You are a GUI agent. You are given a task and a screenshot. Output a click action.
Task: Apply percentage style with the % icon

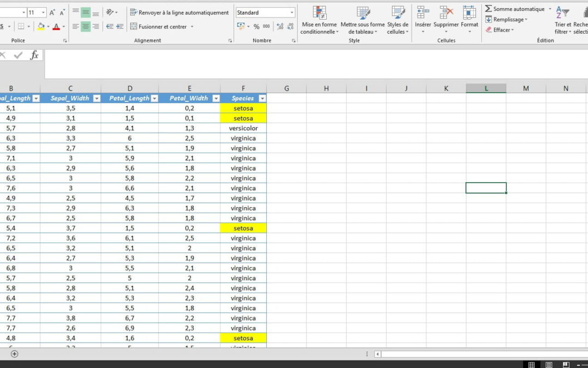[256, 26]
